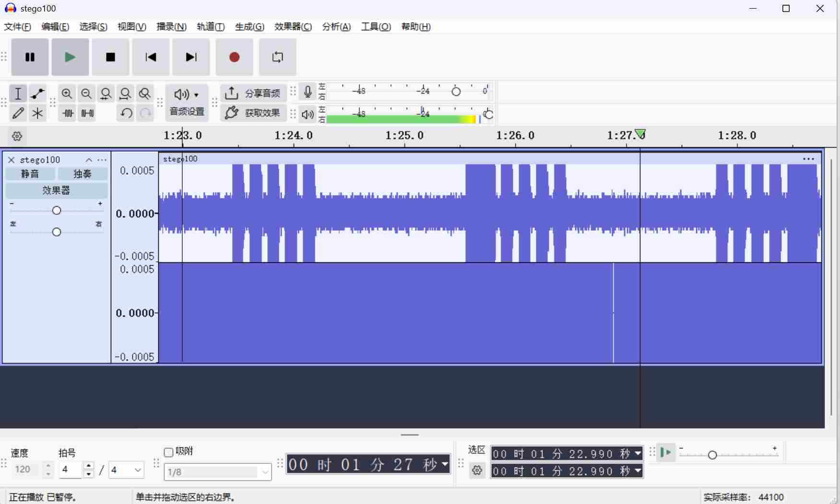Open the 选区 selection settings gear
This screenshot has width=840, height=504.
point(477,471)
